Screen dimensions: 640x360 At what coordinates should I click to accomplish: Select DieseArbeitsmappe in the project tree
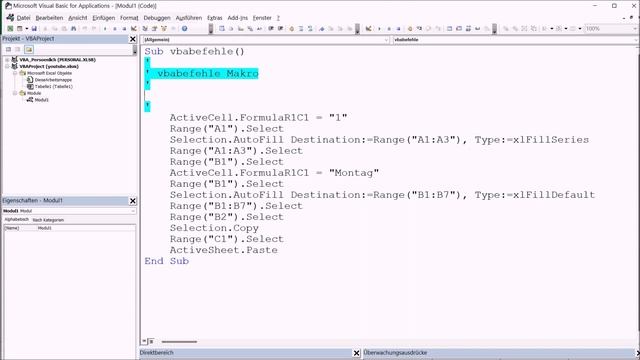[53, 80]
